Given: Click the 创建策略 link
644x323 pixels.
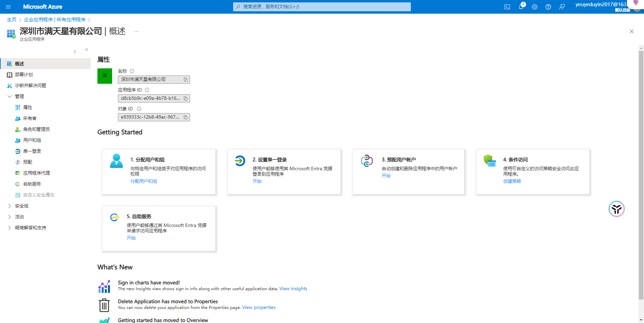Looking at the screenshot, I should click(x=512, y=181).
